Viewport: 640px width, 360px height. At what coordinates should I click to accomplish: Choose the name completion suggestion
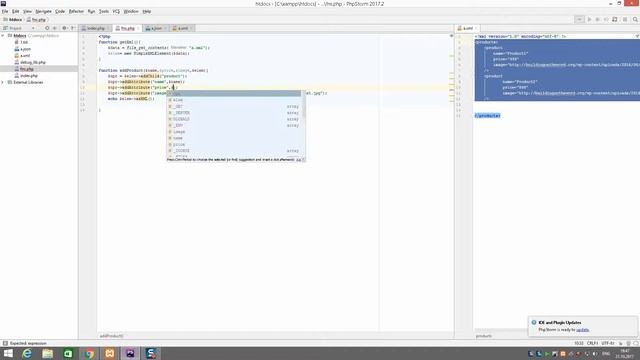235,138
